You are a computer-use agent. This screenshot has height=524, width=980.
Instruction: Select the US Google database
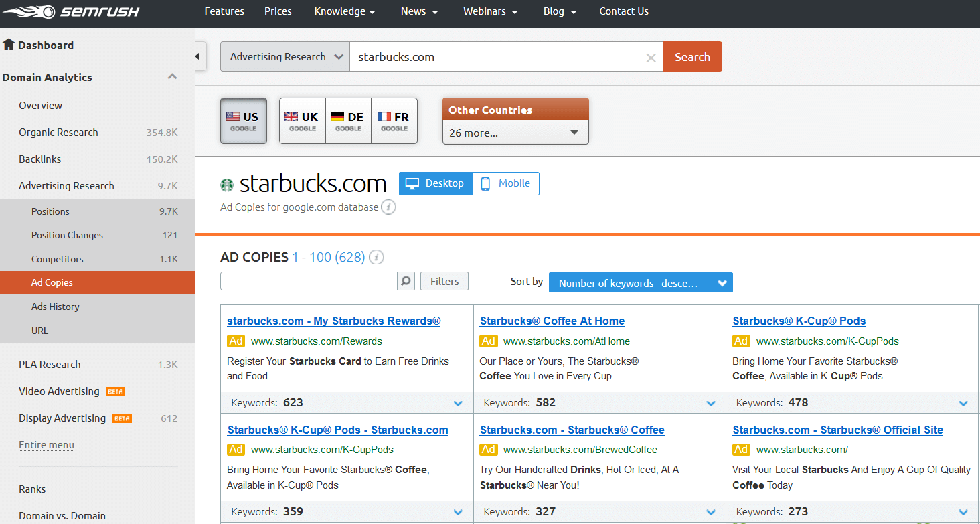coord(244,121)
